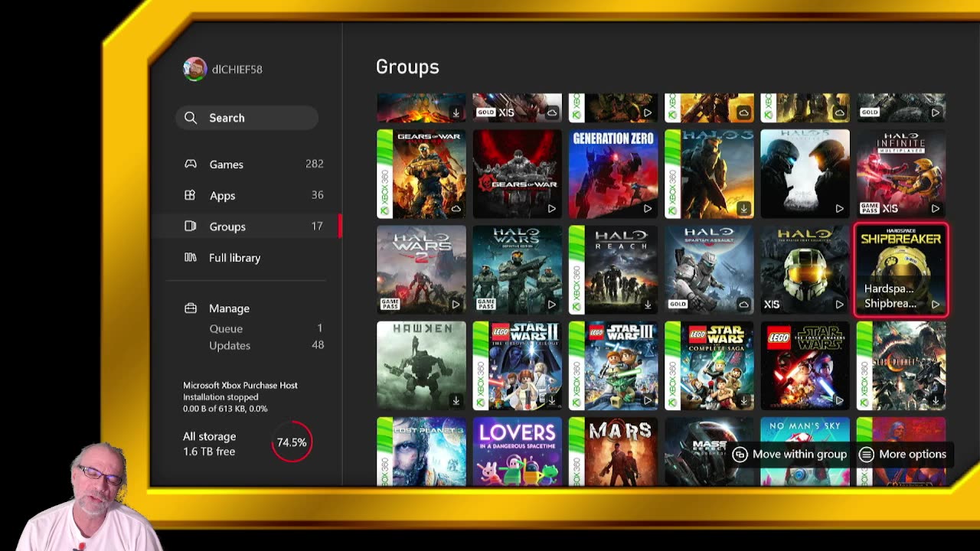Image resolution: width=980 pixels, height=551 pixels.
Task: Click the cloud icon on Halo Spartan Assault tile
Action: point(743,305)
